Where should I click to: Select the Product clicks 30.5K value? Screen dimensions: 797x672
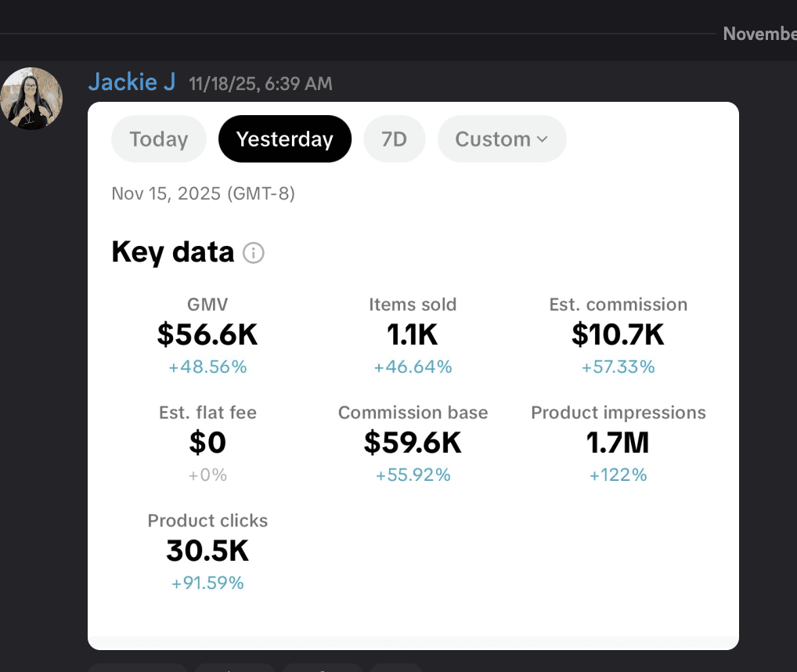207,551
